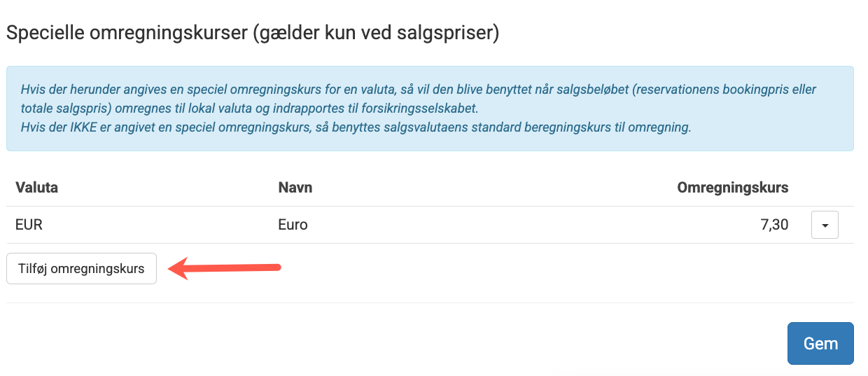Open the EUR row caret dropdown
Image resolution: width=868 pixels, height=376 pixels.
tap(825, 225)
